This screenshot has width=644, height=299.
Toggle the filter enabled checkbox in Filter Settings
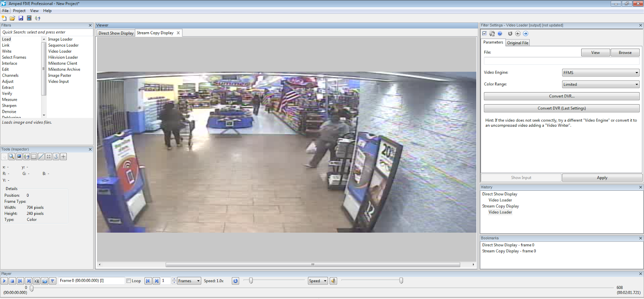coord(484,34)
